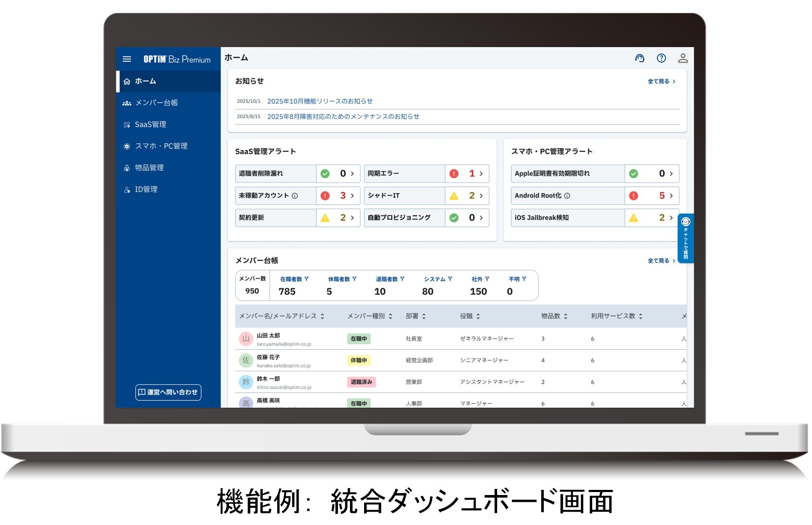Viewport: 812px width, 525px height.
Task: Open the hamburger navigation menu
Action: (x=127, y=59)
